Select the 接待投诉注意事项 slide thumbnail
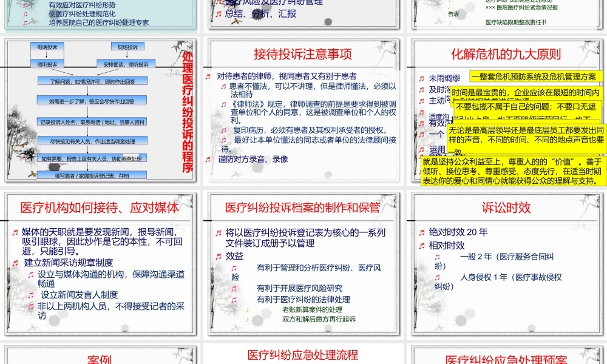The image size is (607, 364). coord(304,110)
